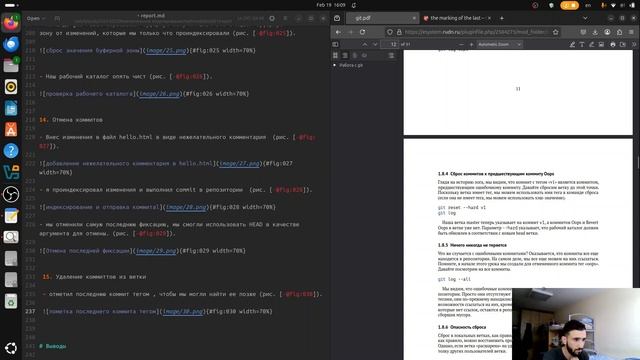Open the Firefox application menu
640x360 pixels.
631,32
